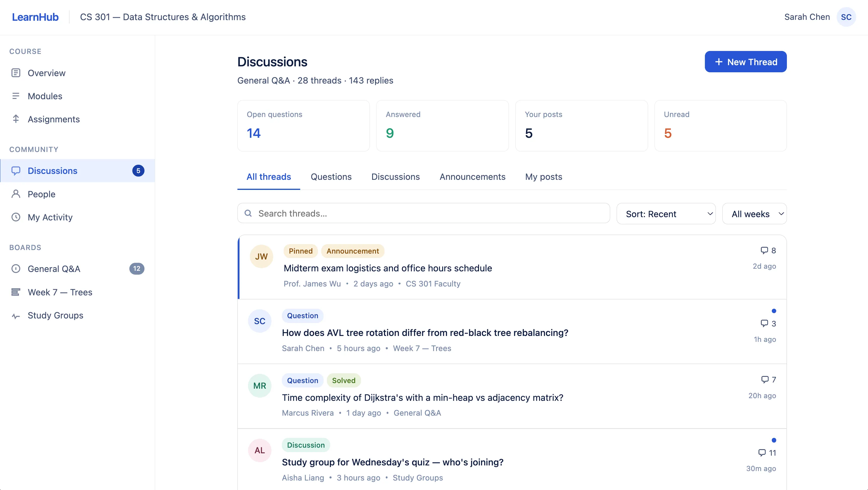Click Study Groups label under Aisha's thread
The width and height of the screenshot is (868, 490).
[418, 478]
